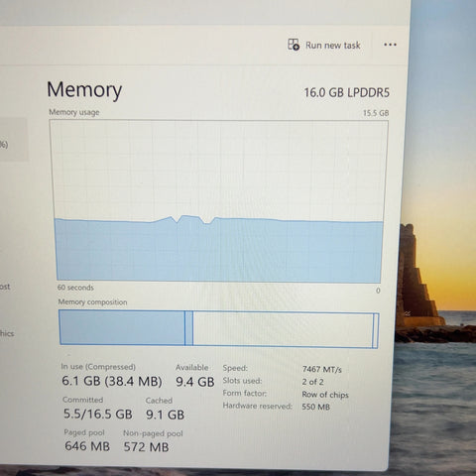Click the Cached label
Image resolution: width=476 pixels, height=476 pixels.
tap(159, 401)
